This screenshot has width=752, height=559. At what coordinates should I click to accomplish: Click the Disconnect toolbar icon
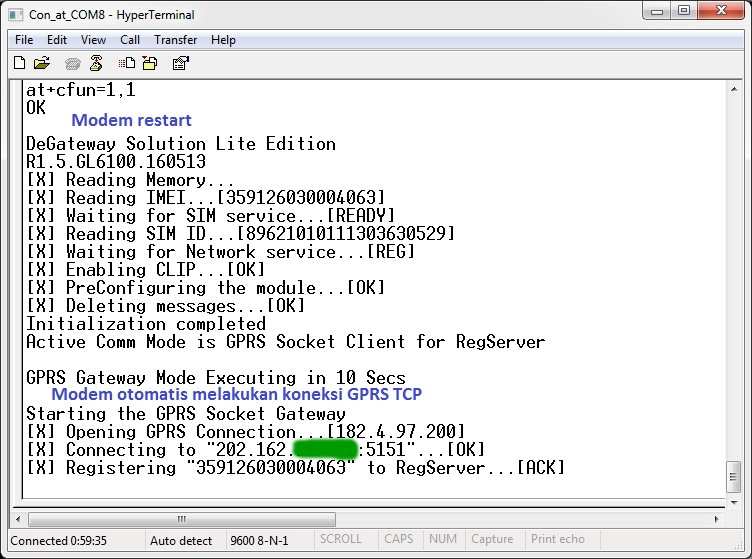(x=96, y=63)
